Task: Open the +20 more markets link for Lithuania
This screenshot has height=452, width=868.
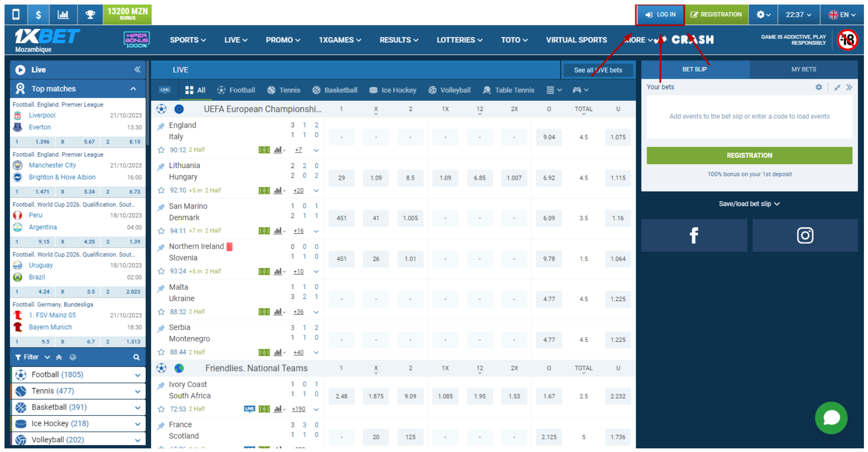Action: [298, 191]
